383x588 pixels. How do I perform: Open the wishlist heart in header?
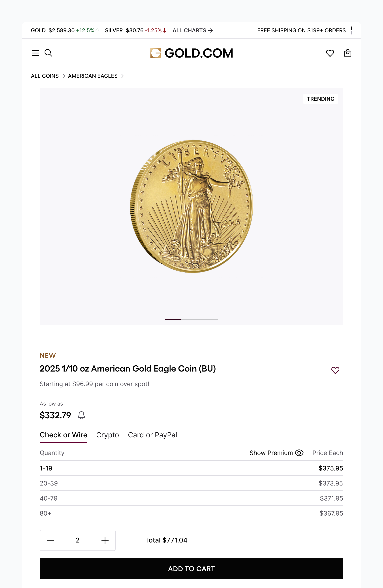pos(330,53)
